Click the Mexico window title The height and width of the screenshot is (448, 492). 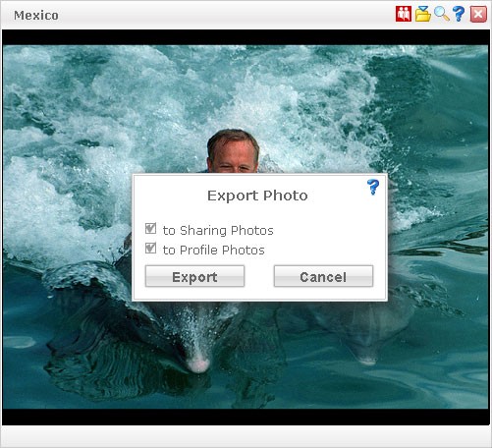pyautogui.click(x=36, y=15)
